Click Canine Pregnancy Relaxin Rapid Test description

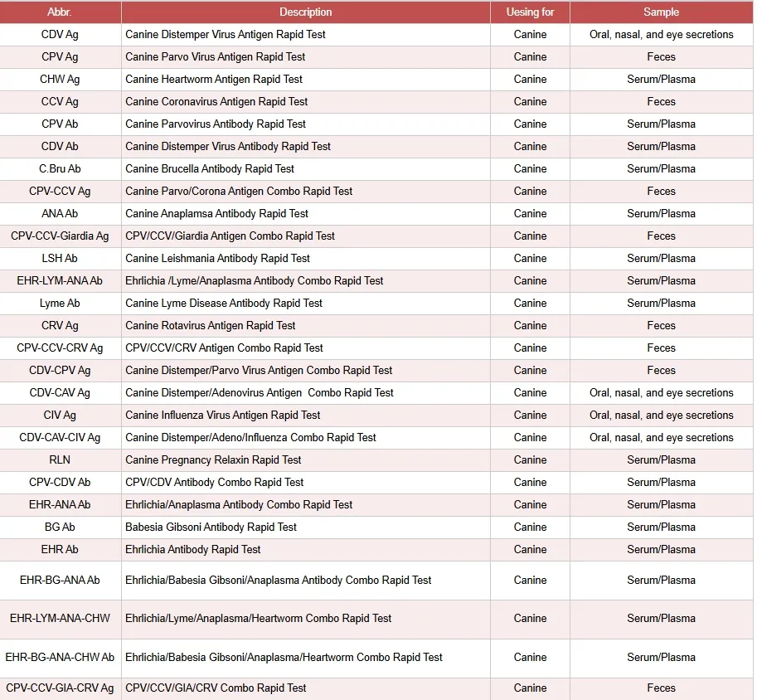[213, 460]
